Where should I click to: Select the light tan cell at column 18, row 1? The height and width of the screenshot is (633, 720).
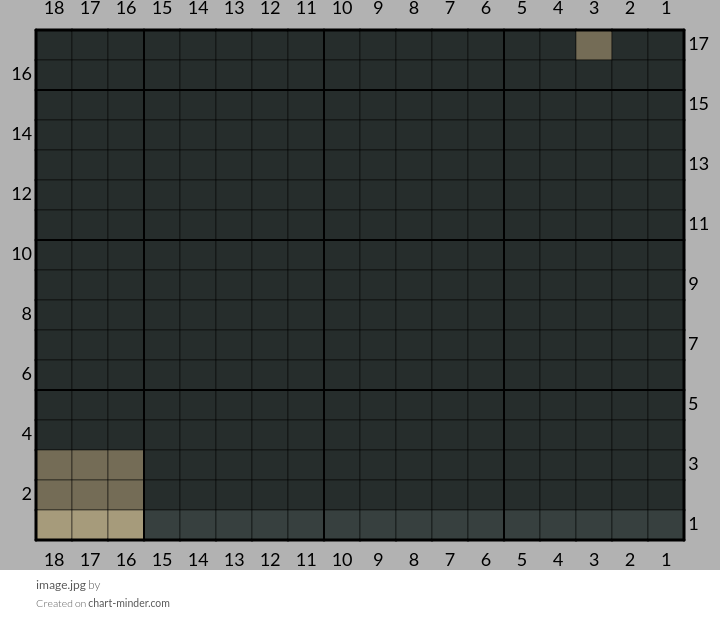click(x=54, y=525)
